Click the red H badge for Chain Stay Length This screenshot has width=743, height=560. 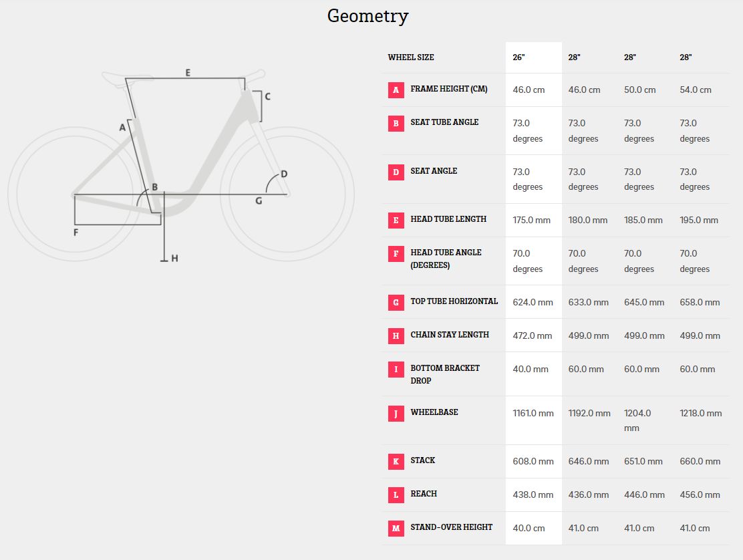(x=396, y=335)
